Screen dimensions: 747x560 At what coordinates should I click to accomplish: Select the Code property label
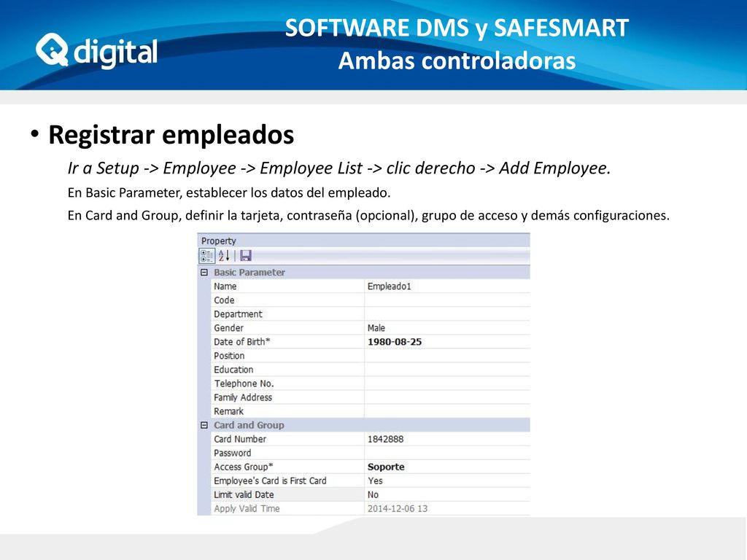(224, 300)
